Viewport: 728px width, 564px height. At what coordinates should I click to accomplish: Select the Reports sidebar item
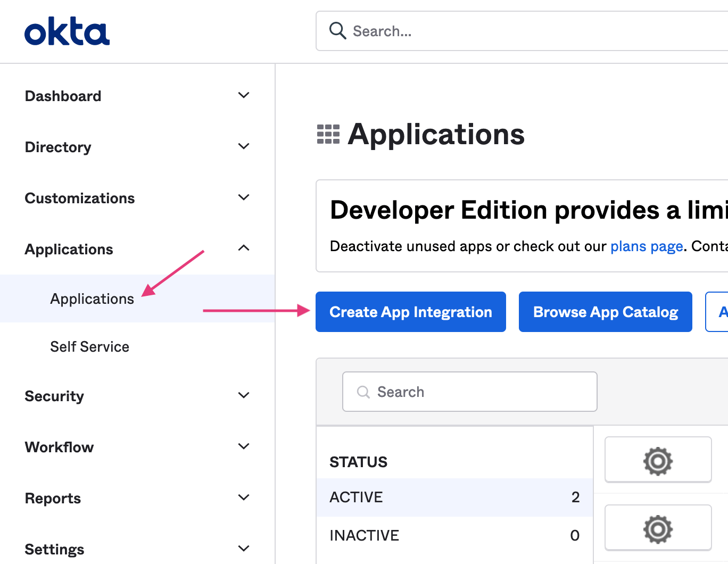pyautogui.click(x=53, y=498)
